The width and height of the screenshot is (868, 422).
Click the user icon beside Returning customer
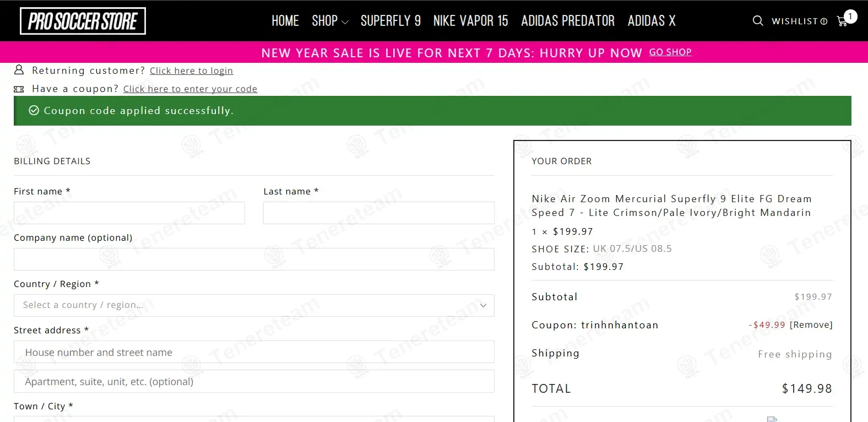[19, 70]
